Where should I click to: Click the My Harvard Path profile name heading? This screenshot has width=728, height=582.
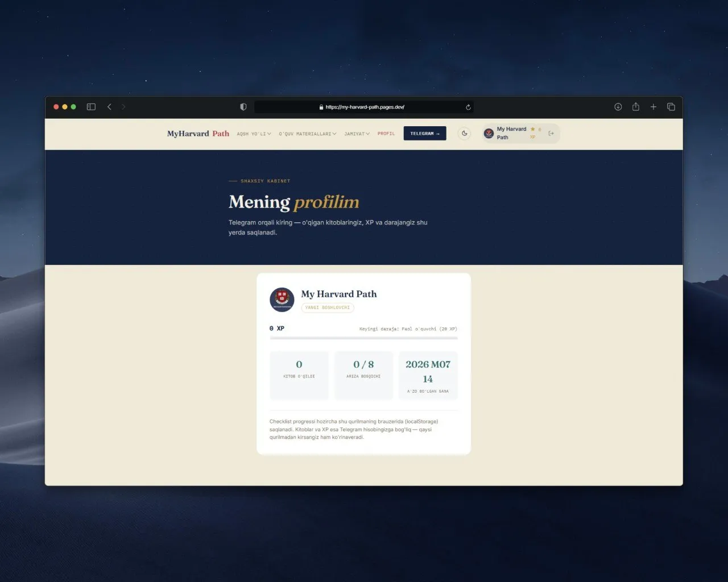click(339, 294)
